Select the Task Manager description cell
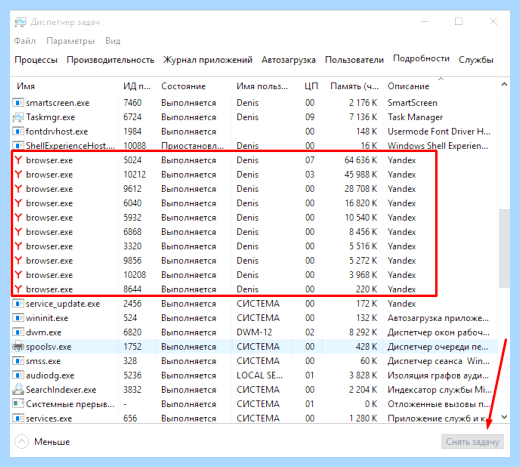 pos(415,117)
